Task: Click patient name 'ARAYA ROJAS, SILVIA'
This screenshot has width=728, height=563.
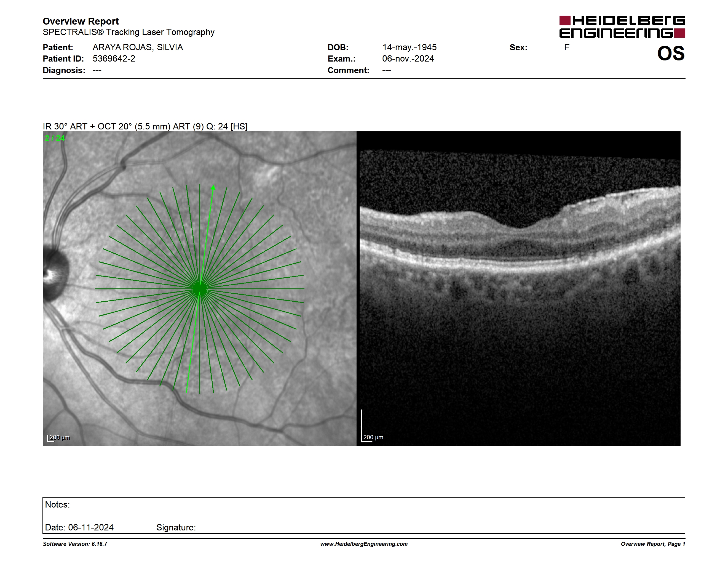Action: click(x=138, y=47)
